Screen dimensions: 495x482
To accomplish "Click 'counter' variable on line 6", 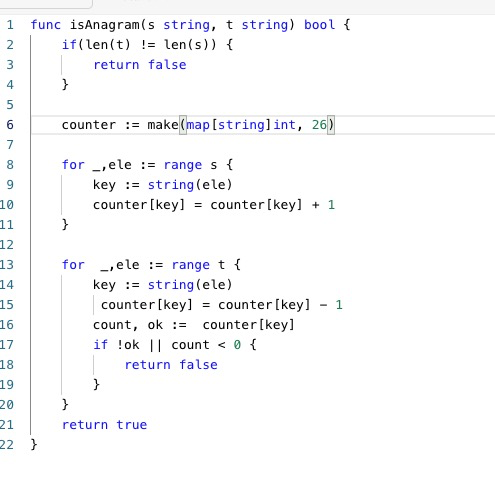I will click(89, 125).
